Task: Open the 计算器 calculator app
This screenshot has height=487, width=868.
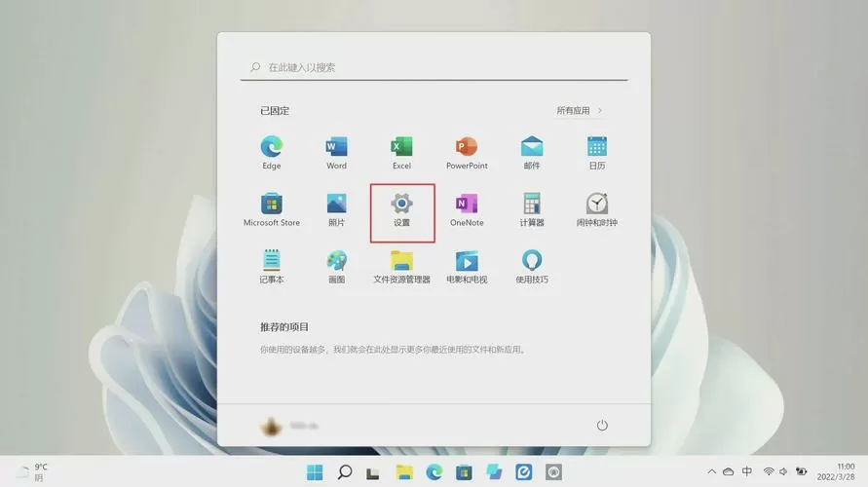Action: pos(532,209)
